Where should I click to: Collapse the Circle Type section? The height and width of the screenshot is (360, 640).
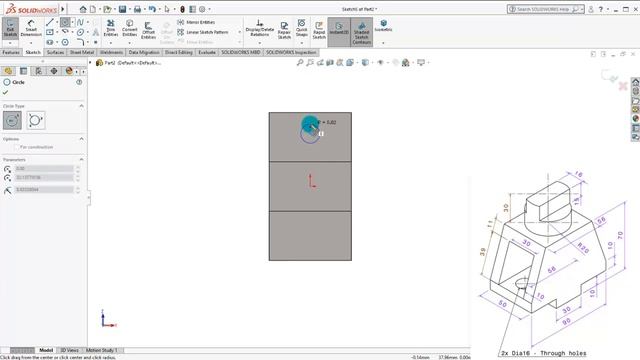pyautogui.click(x=81, y=106)
